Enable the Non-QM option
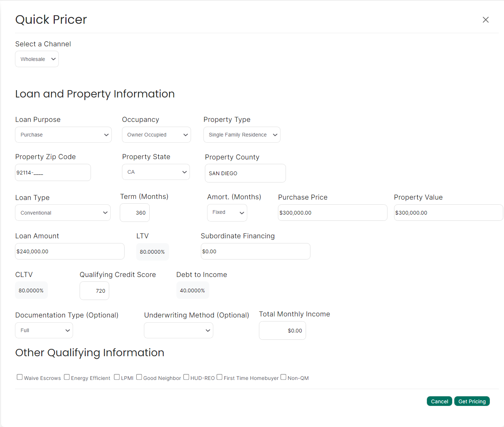The height and width of the screenshot is (427, 504). coord(283,377)
